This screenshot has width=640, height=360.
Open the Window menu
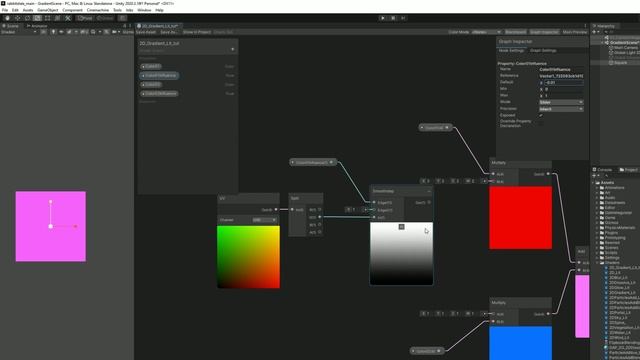pyautogui.click(x=144, y=10)
